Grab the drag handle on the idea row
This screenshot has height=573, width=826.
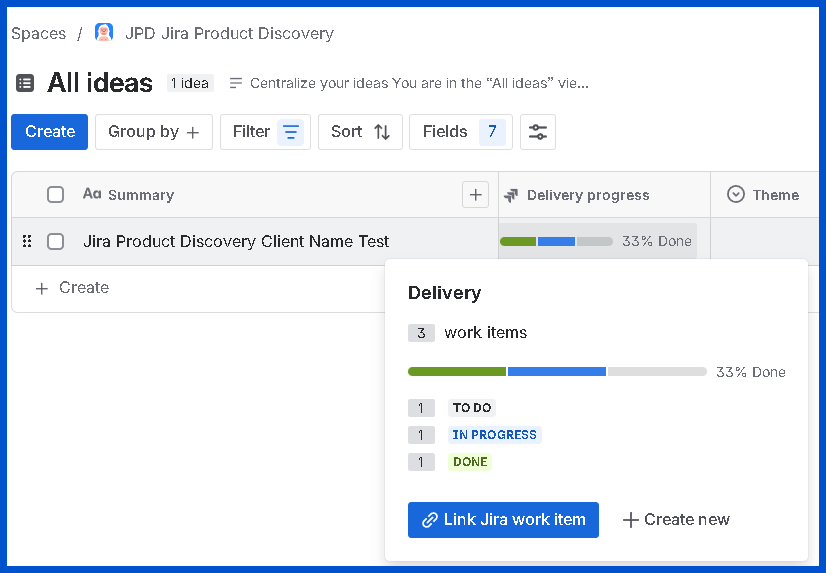[27, 241]
